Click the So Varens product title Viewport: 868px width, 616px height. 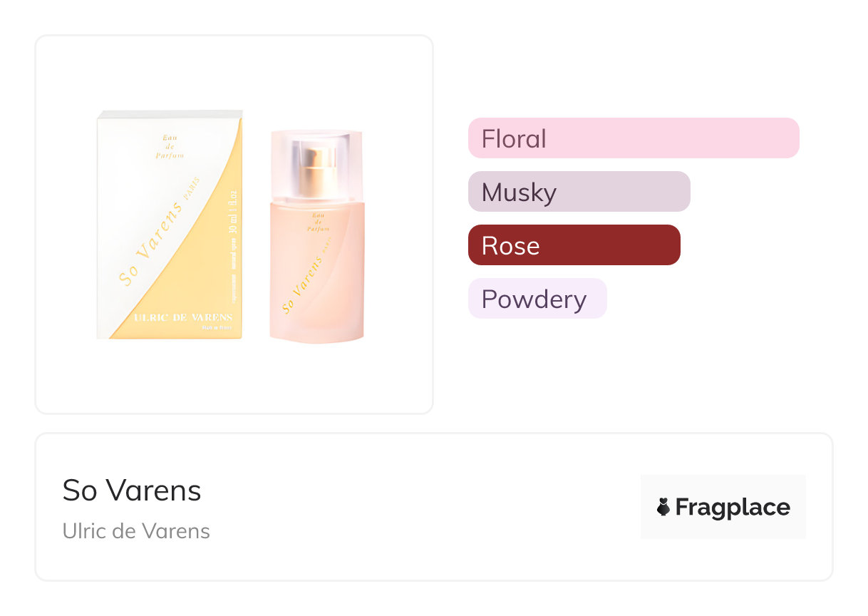[x=132, y=491]
